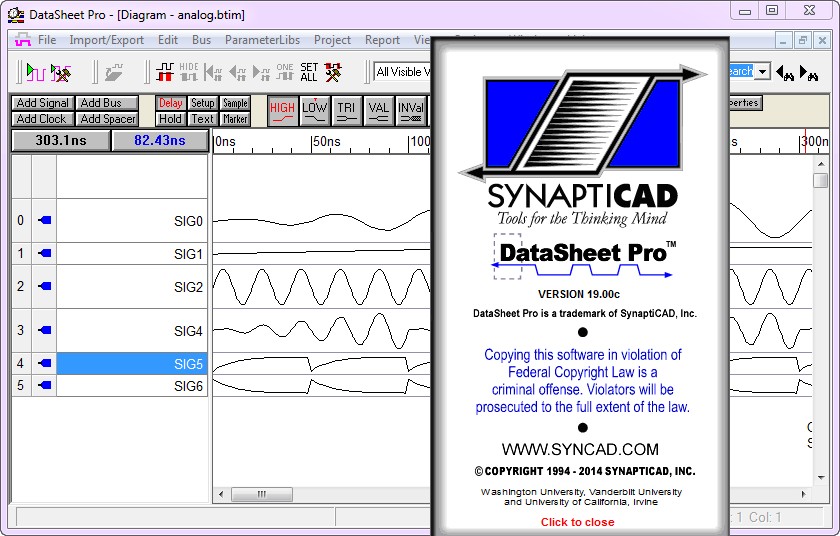Image resolution: width=840 pixels, height=536 pixels.
Task: Open the All Visible dropdown
Action: click(402, 72)
